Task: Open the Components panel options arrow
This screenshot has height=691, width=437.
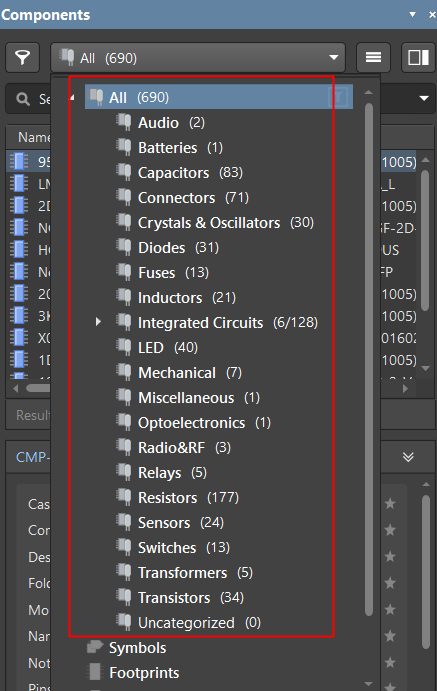Action: pos(413,15)
